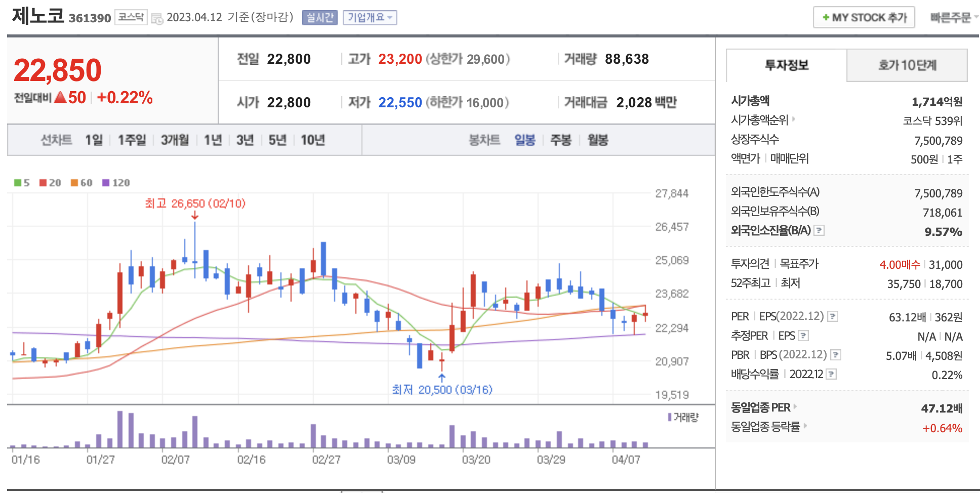The height and width of the screenshot is (493, 980).
Task: Select the 주봉 weekly candle chart
Action: [x=560, y=140]
